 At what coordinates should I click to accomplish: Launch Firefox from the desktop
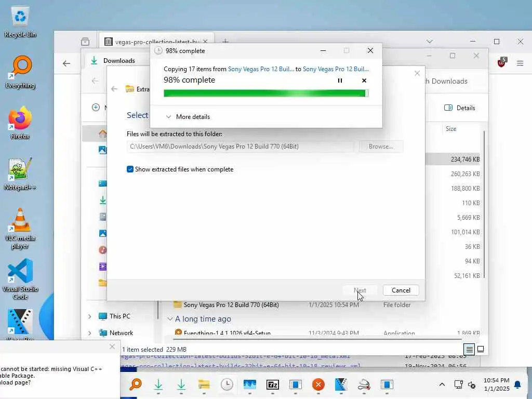[20, 123]
